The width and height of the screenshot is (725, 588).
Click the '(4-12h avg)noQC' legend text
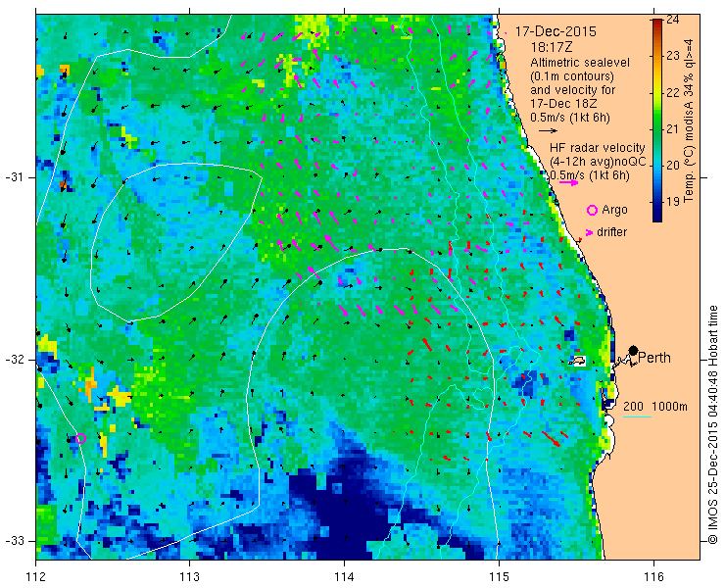tap(598, 162)
